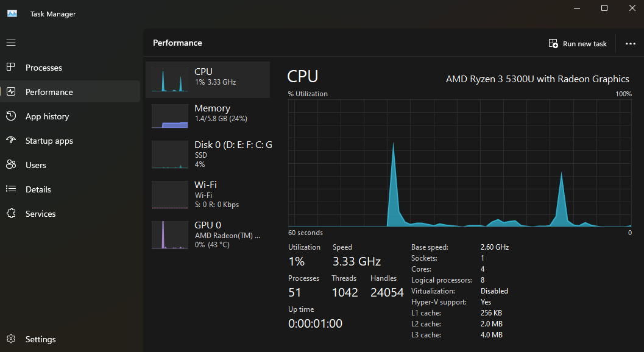644x352 pixels.
Task: Click the Processes sidebar icon
Action: pos(11,68)
